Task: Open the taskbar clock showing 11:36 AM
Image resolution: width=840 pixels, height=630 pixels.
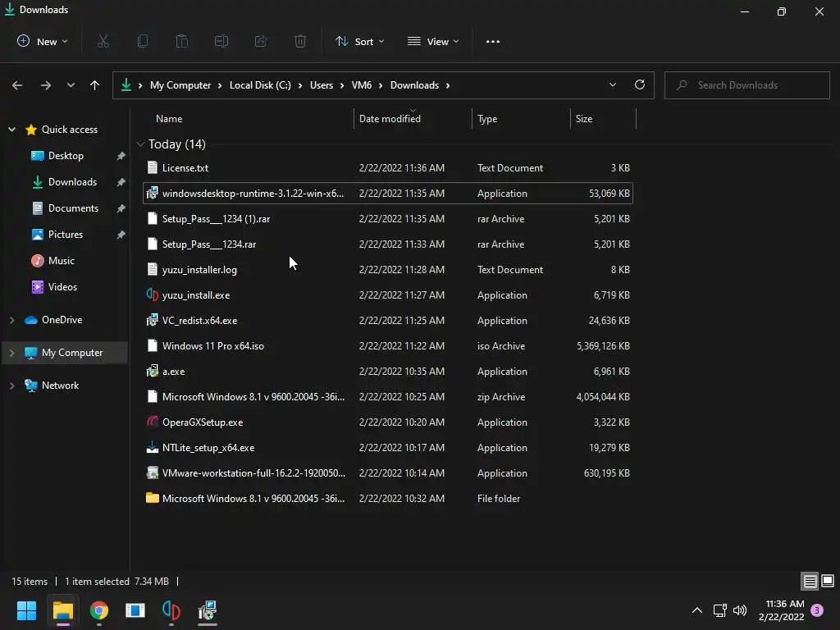Action: [781, 610]
